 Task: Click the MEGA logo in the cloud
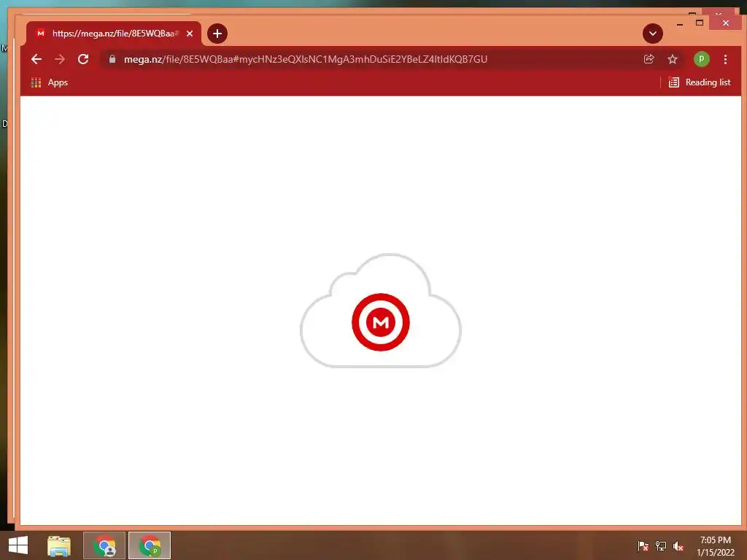tap(380, 322)
